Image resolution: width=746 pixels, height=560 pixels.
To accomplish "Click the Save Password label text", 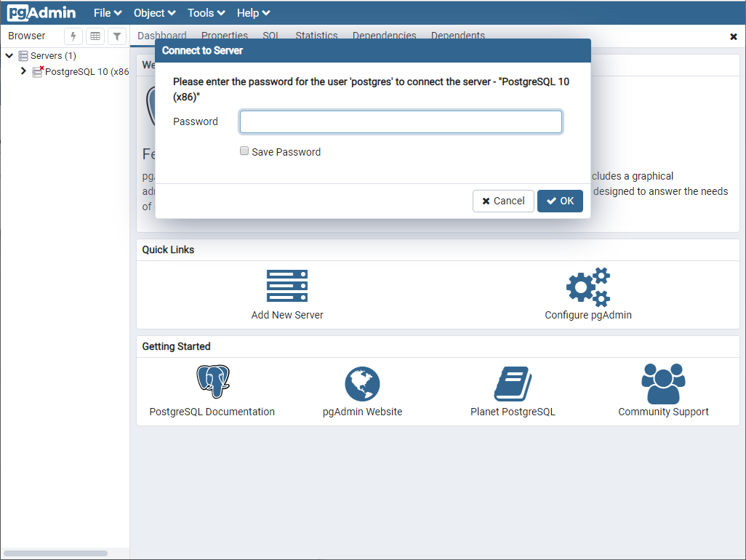I will coord(286,152).
